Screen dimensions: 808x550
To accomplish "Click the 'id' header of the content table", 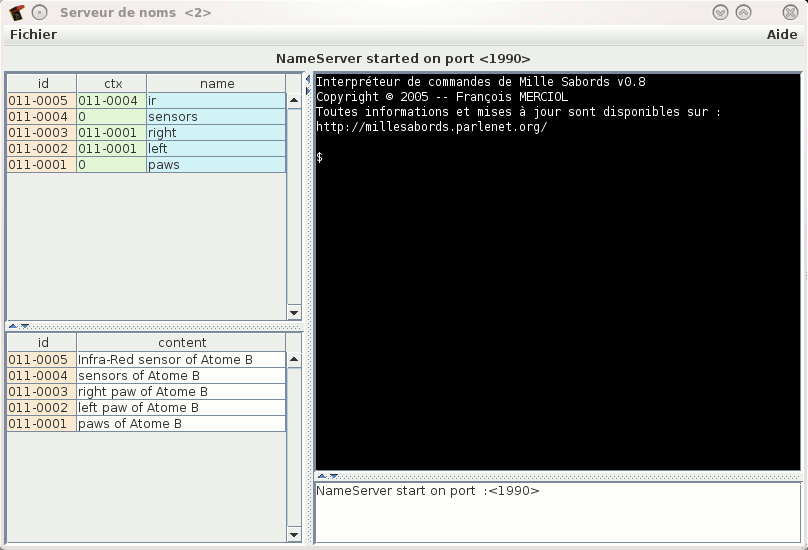I will point(42,342).
